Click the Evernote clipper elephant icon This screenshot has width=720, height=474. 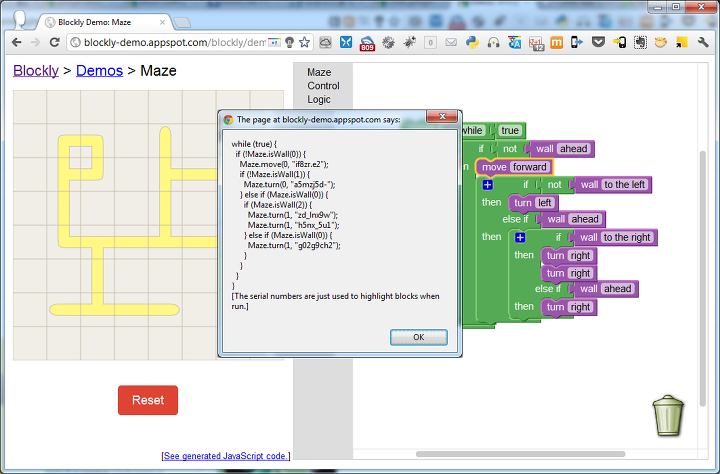pos(640,43)
